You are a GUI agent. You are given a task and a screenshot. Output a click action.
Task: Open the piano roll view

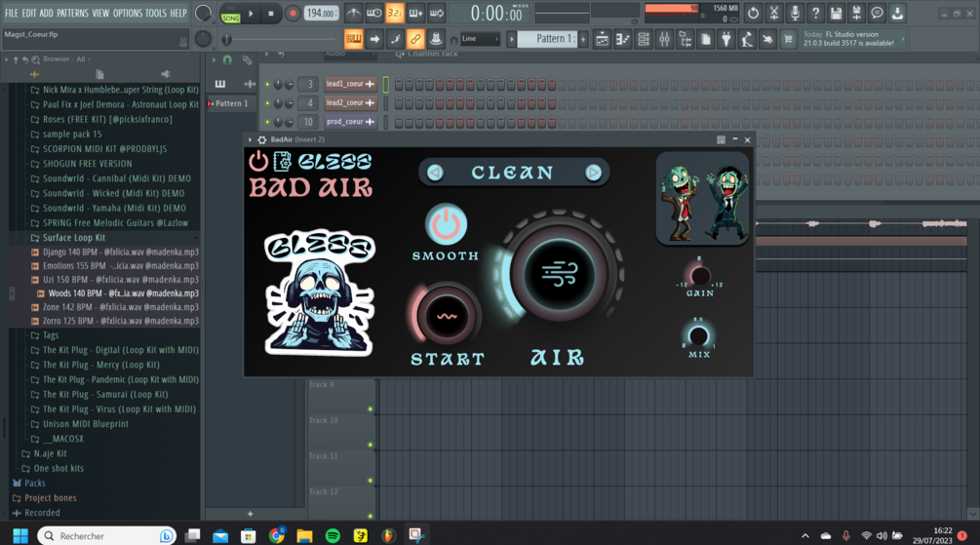click(622, 39)
